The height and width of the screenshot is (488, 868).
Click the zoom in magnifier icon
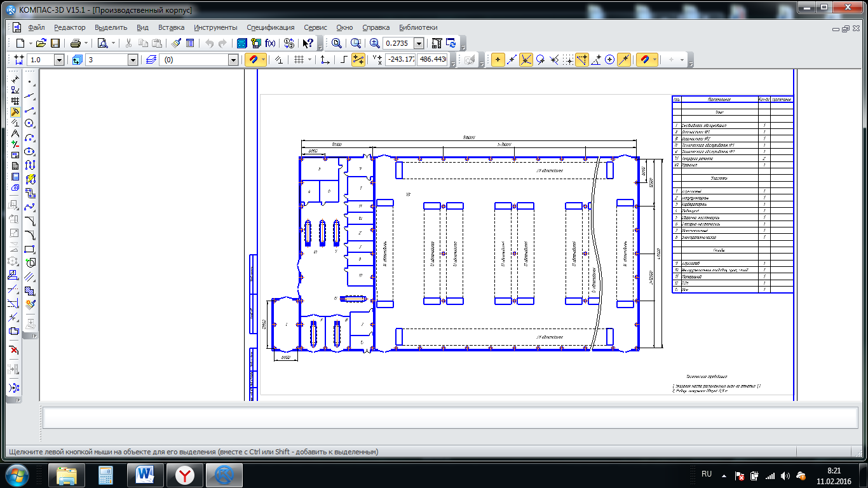pyautogui.click(x=375, y=43)
